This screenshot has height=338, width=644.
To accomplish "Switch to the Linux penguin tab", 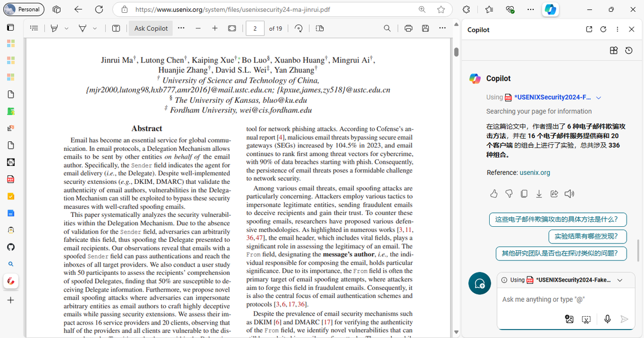I will coord(11,230).
